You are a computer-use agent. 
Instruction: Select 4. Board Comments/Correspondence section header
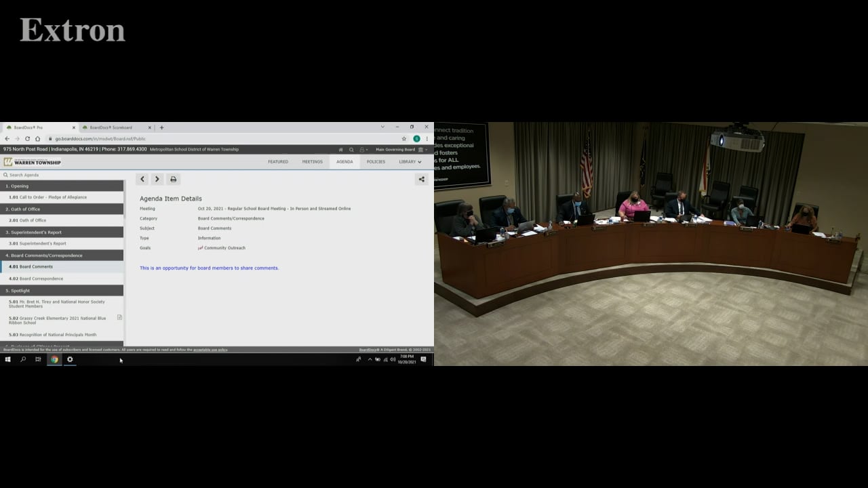62,256
